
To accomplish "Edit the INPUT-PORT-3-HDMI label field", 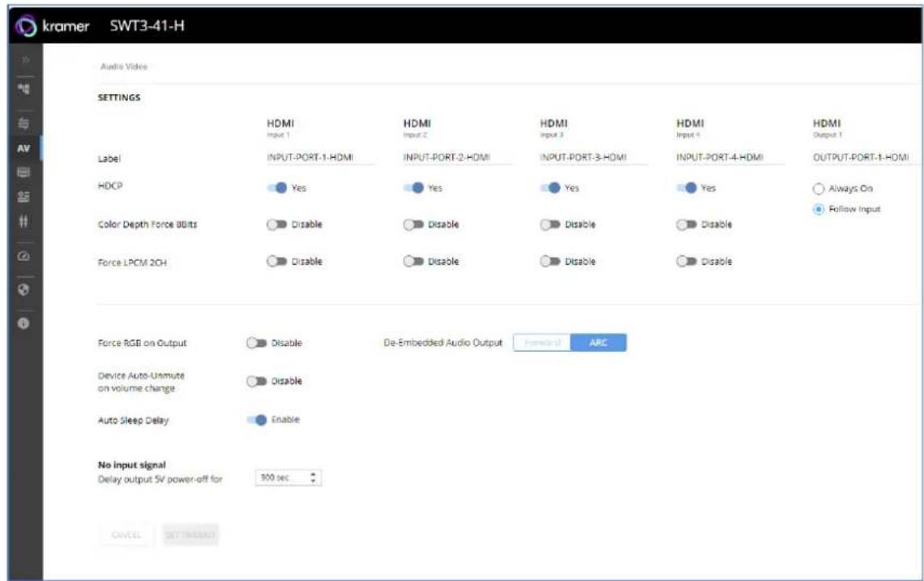I will (x=593, y=157).
